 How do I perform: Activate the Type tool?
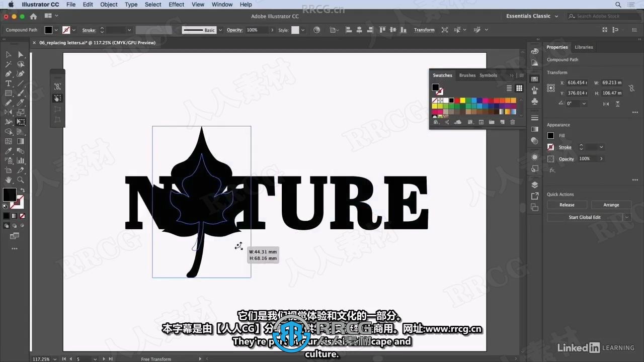tap(9, 83)
